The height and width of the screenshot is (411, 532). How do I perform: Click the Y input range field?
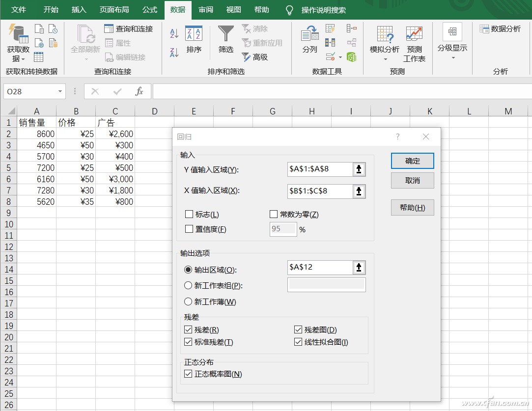(x=320, y=169)
